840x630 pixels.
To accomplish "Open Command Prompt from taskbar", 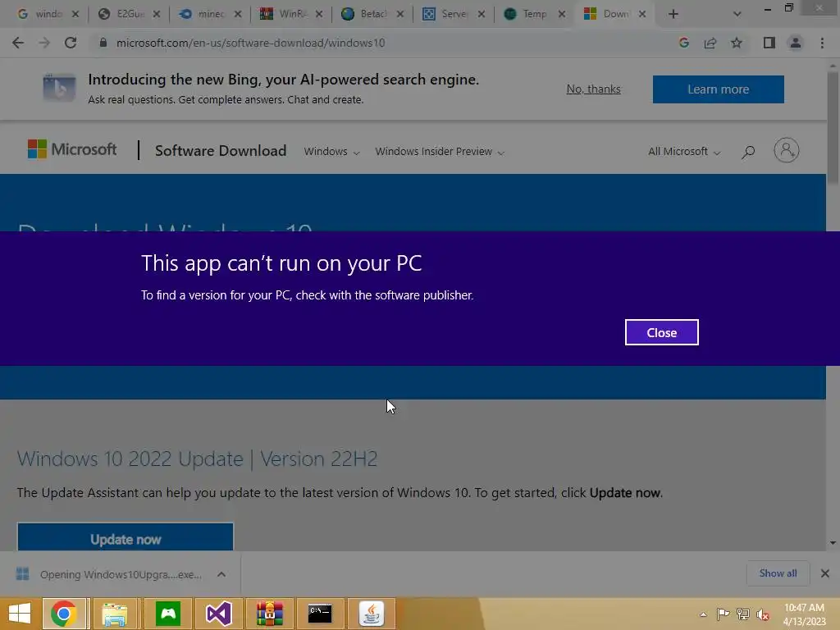I will [320, 614].
